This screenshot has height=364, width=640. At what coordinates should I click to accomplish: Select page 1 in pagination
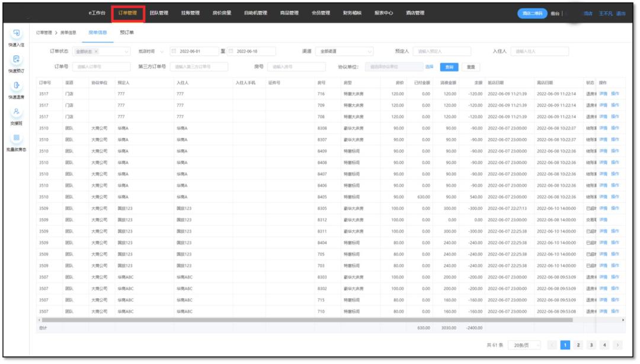click(565, 345)
